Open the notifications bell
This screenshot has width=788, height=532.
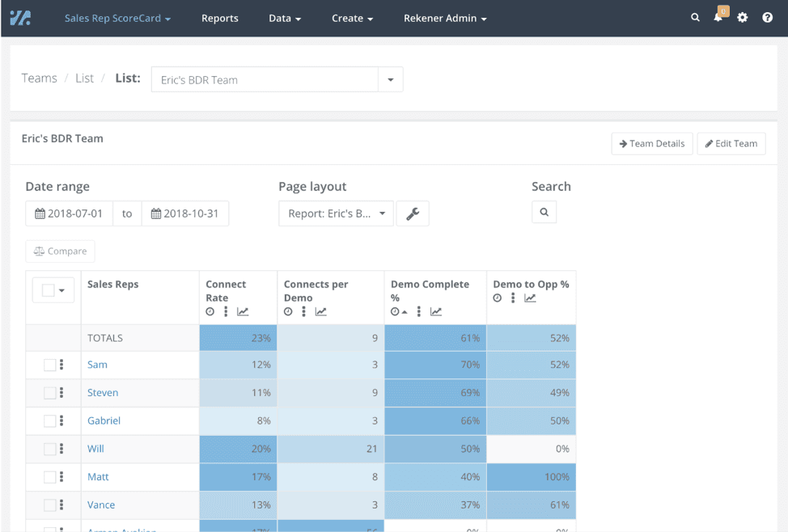[x=718, y=18]
